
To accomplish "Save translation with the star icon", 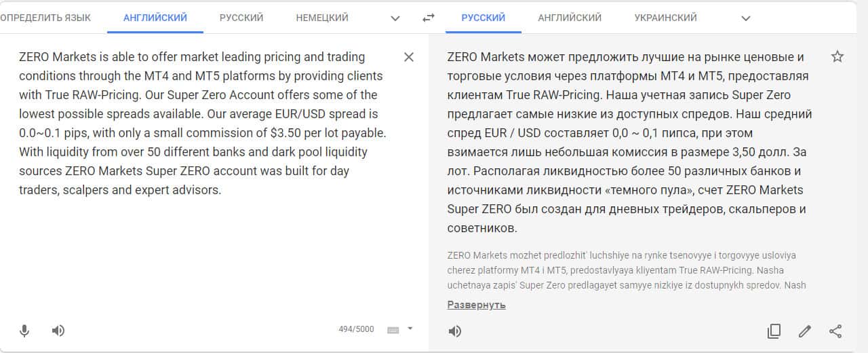I will (x=837, y=56).
